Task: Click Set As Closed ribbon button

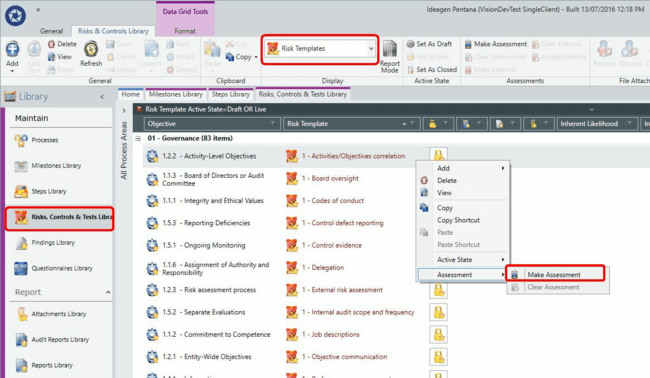Action: 432,70
